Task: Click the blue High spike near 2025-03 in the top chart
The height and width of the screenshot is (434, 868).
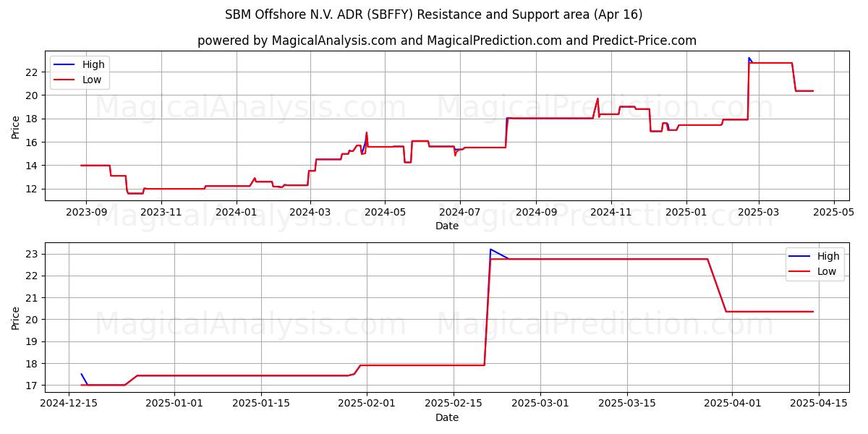Action: click(749, 58)
